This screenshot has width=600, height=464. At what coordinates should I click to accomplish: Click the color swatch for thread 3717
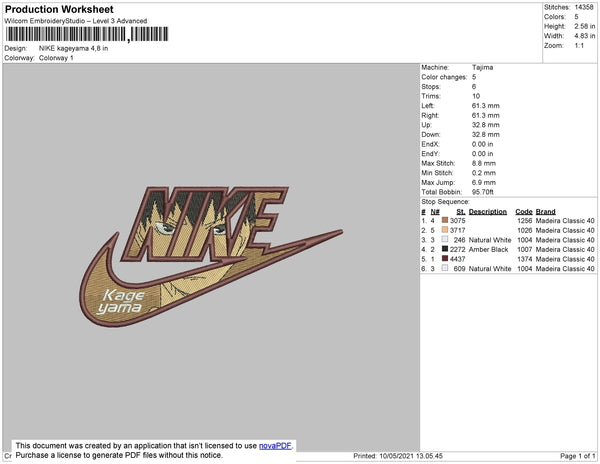pos(445,230)
